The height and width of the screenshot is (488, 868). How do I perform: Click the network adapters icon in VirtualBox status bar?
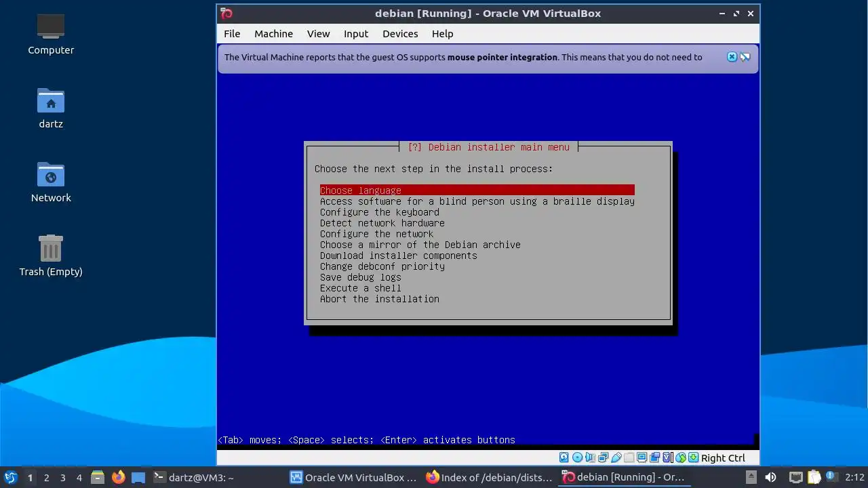603,457
